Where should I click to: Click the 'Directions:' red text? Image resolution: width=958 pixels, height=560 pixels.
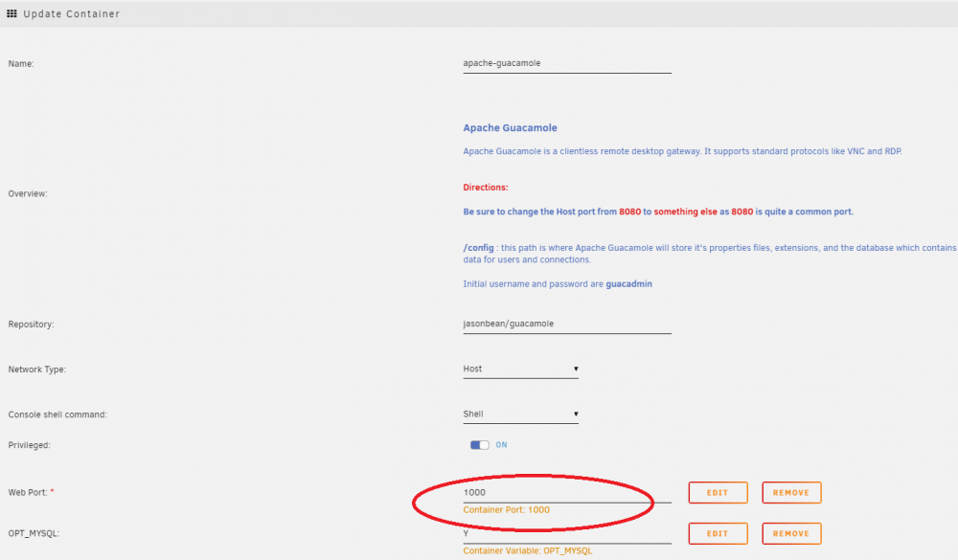[x=486, y=188]
